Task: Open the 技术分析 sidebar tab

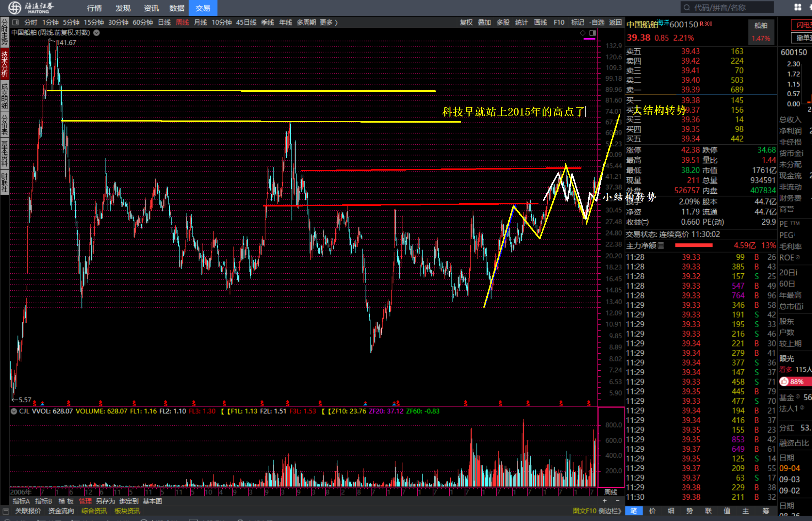Action: (x=5, y=64)
